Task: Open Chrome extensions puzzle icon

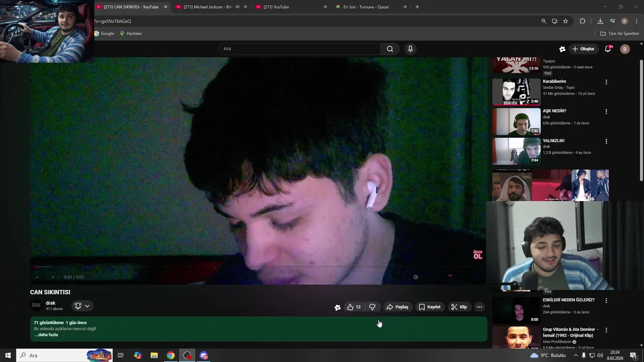Action: 583,21
